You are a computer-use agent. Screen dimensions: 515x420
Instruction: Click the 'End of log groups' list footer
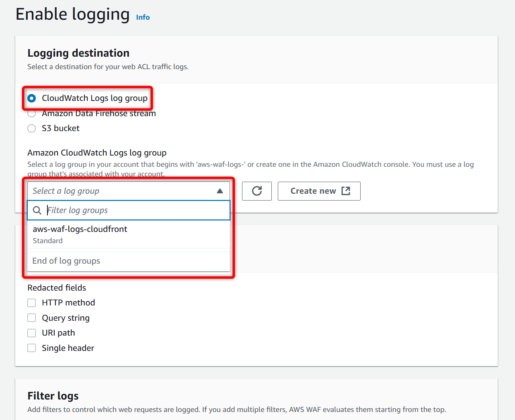66,261
